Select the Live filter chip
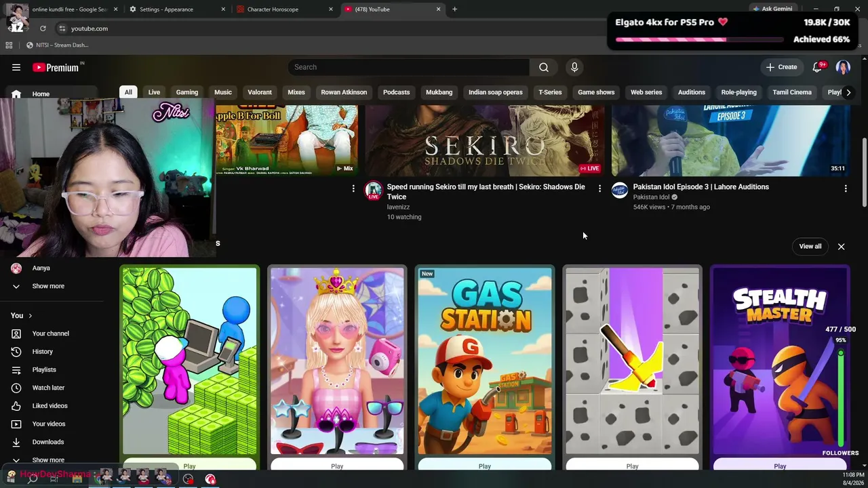Image resolution: width=868 pixels, height=488 pixels. pos(154,92)
